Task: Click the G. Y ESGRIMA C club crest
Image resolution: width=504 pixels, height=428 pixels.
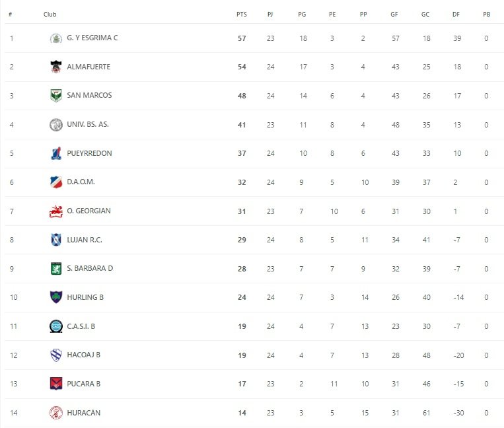Action: 56,38
